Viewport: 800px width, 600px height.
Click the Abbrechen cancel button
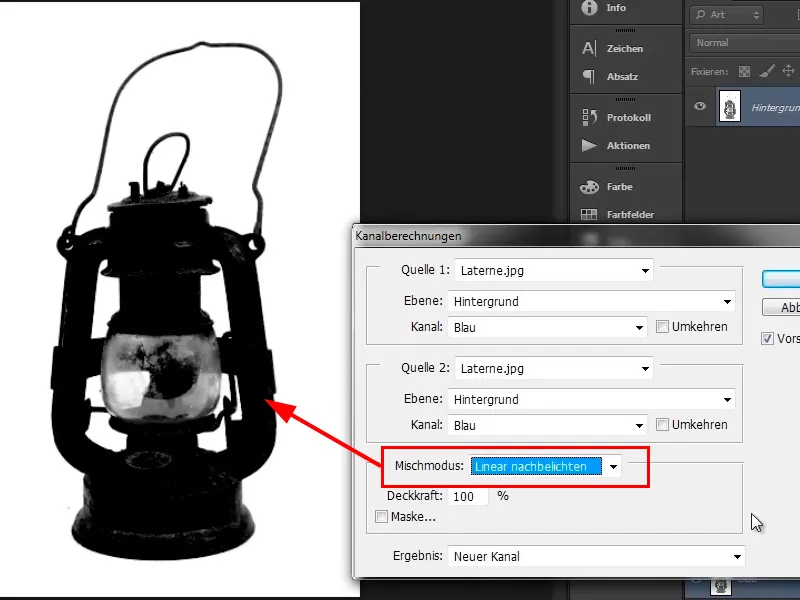781,307
